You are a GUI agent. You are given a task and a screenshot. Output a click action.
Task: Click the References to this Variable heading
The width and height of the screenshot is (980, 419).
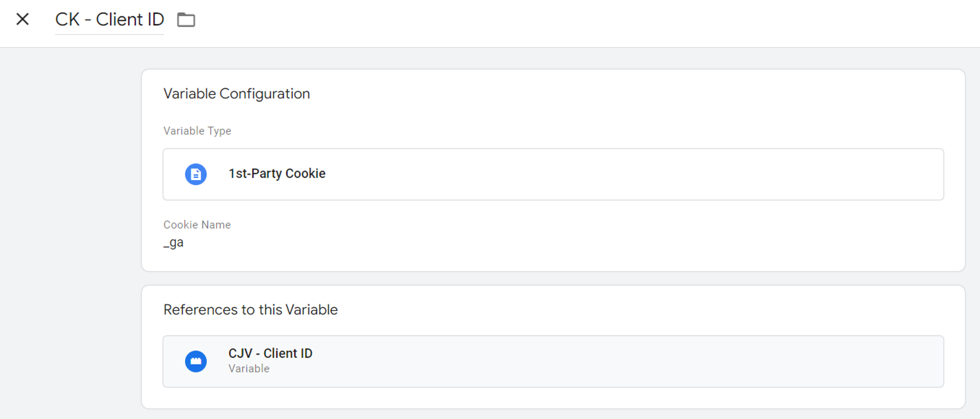[x=250, y=309]
